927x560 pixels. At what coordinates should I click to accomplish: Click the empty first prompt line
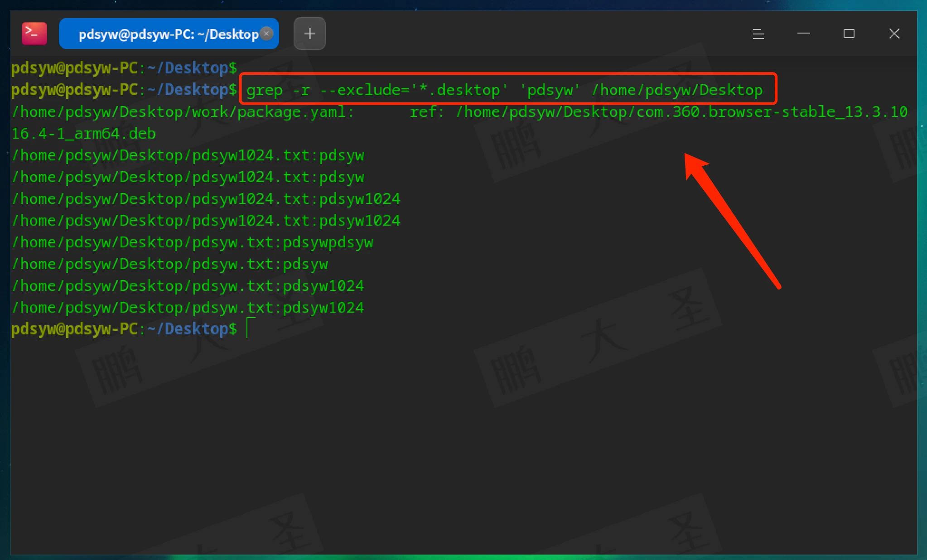(x=123, y=68)
